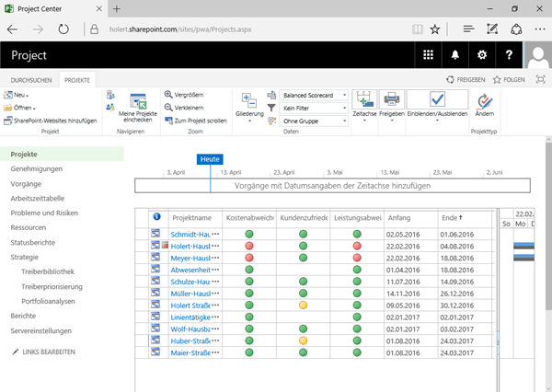Click red Kostenabweichung indicator for Holert-Hausb

pyautogui.click(x=249, y=246)
